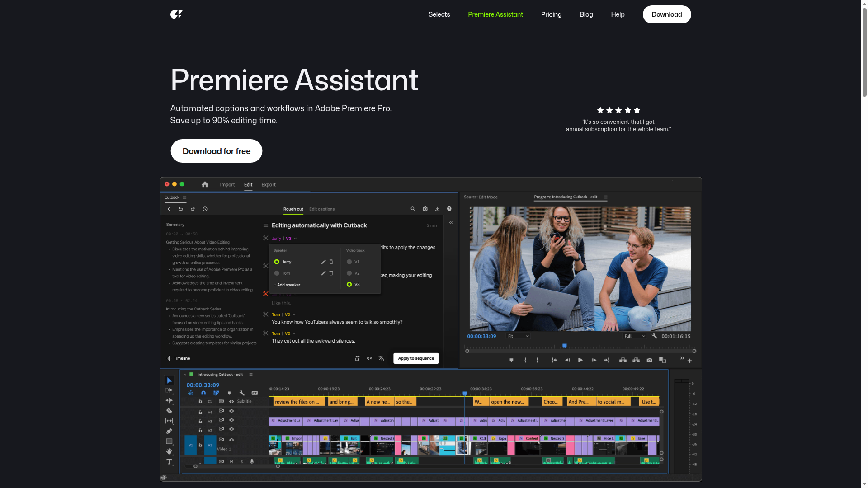Click the Download for free button
868x488 pixels.
(x=216, y=151)
